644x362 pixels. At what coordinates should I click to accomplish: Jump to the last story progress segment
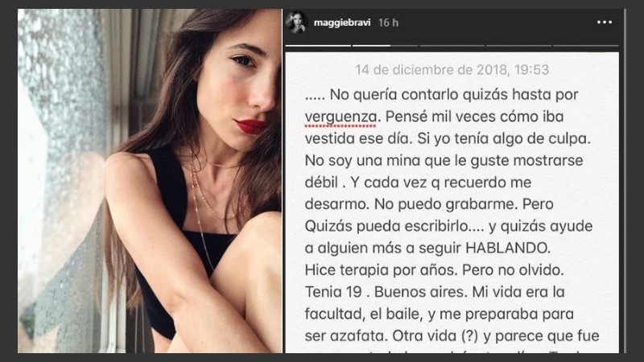[586, 46]
